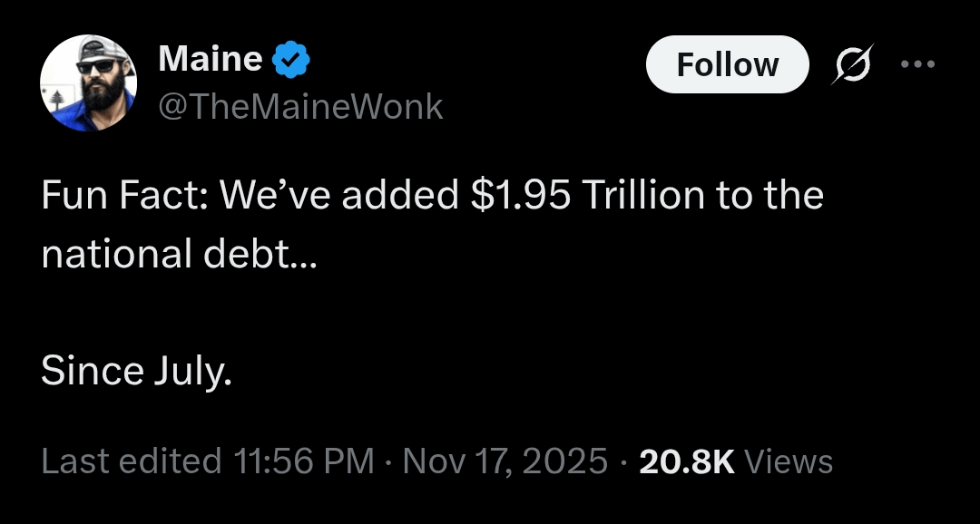The height and width of the screenshot is (524, 980).
Task: Open the Maine profile avatar photo
Action: pos(88,82)
